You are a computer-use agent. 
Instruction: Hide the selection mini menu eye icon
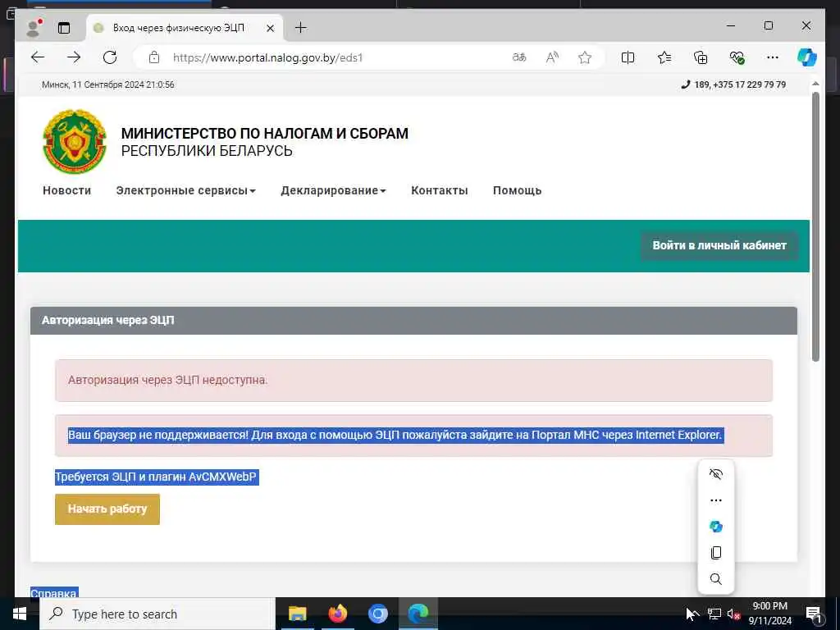[x=715, y=474]
